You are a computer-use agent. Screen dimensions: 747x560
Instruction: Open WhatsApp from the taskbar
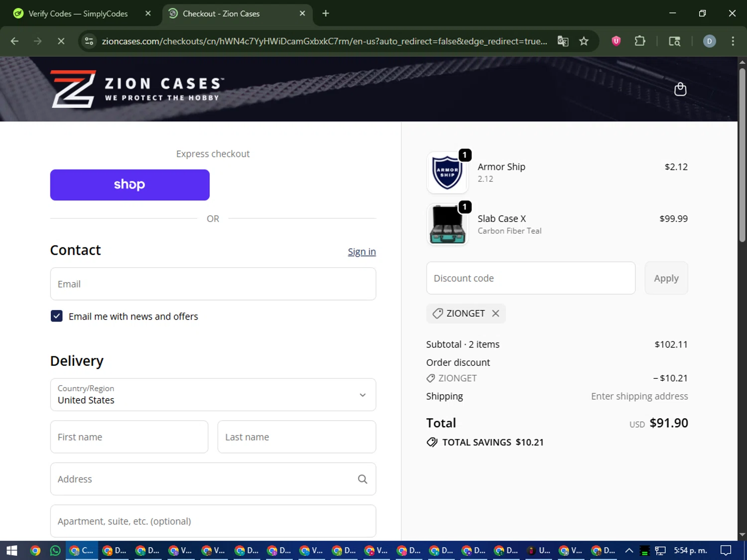[55, 551]
